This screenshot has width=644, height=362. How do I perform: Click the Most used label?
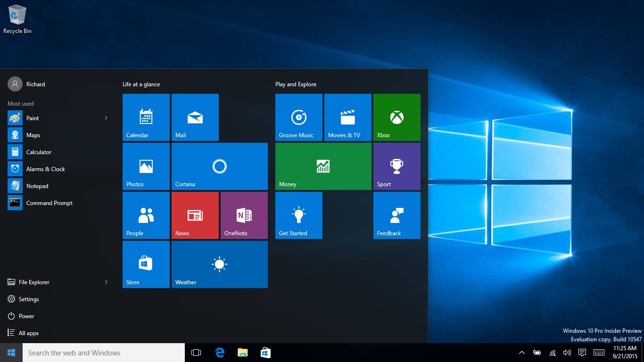click(x=21, y=104)
